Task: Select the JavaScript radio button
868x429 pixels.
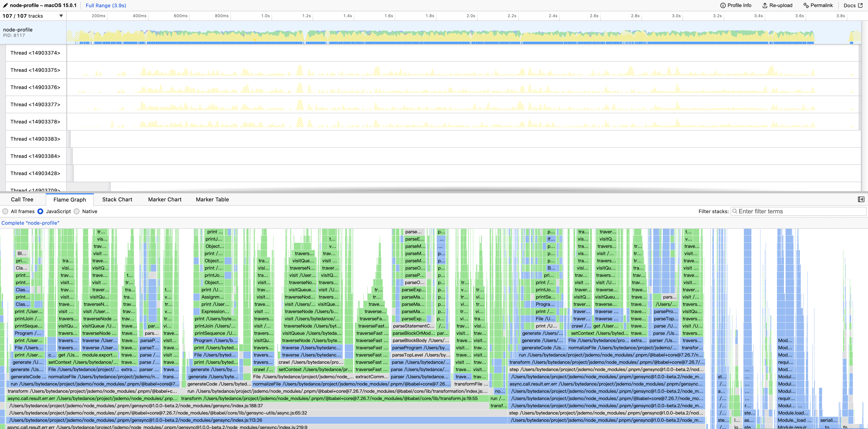Action: 41,211
